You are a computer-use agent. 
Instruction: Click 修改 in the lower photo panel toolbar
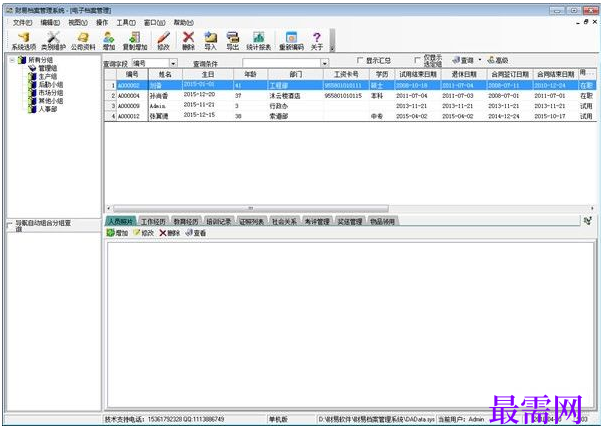(x=143, y=233)
